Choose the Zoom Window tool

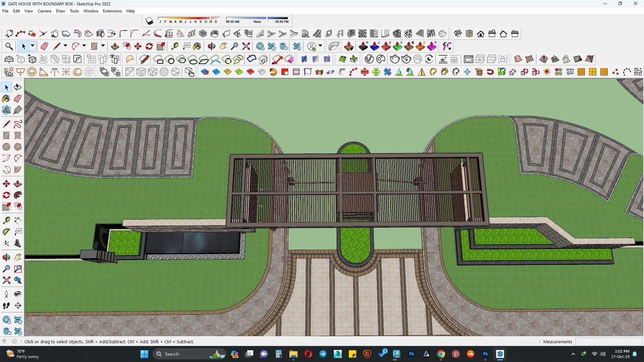(x=18, y=269)
